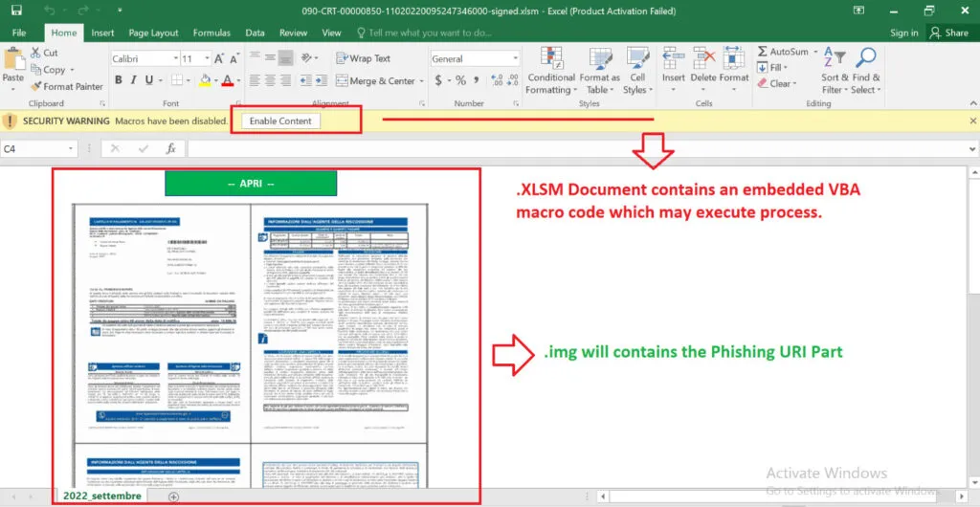The image size is (980, 507).
Task: Apply Percent Style format
Action: (x=460, y=80)
